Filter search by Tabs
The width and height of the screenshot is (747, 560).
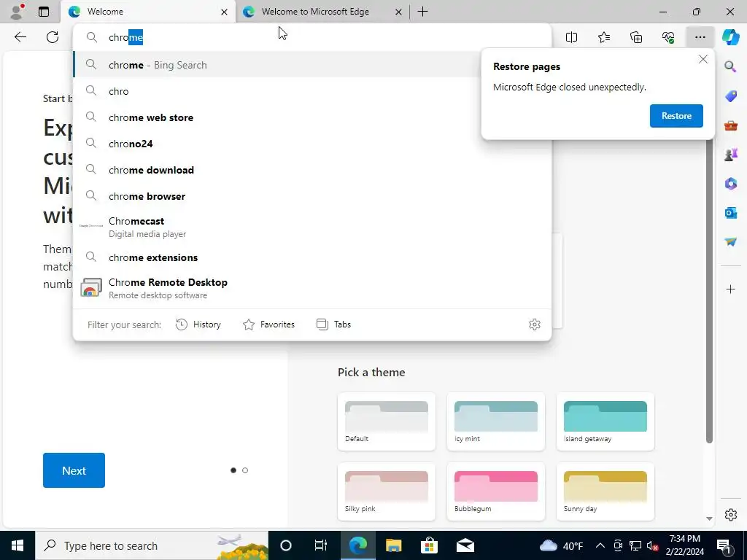(x=333, y=324)
